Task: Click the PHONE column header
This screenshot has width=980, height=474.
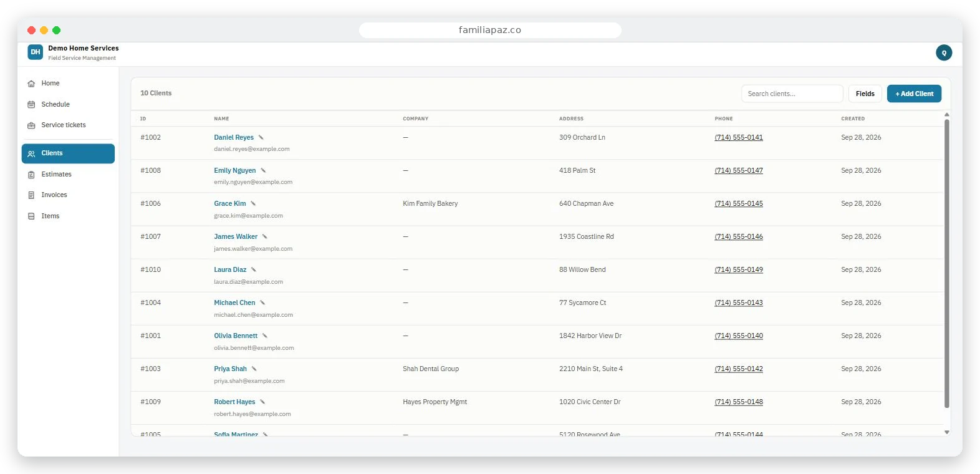Action: click(723, 119)
